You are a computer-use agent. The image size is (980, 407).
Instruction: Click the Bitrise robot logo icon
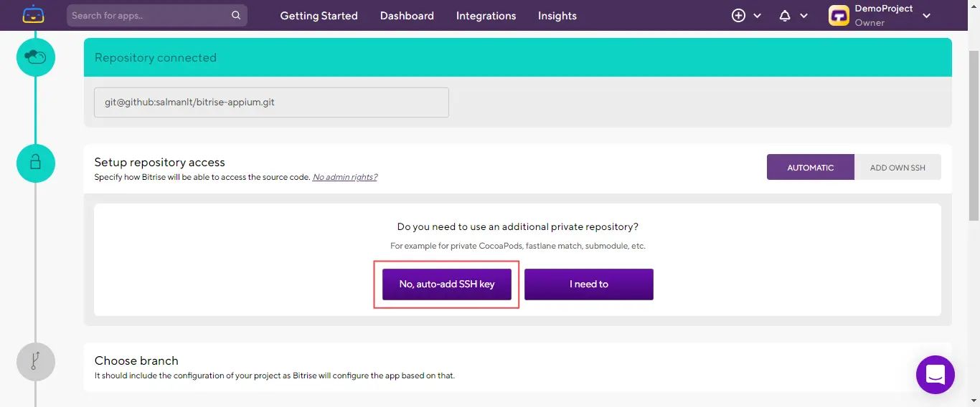(x=34, y=14)
